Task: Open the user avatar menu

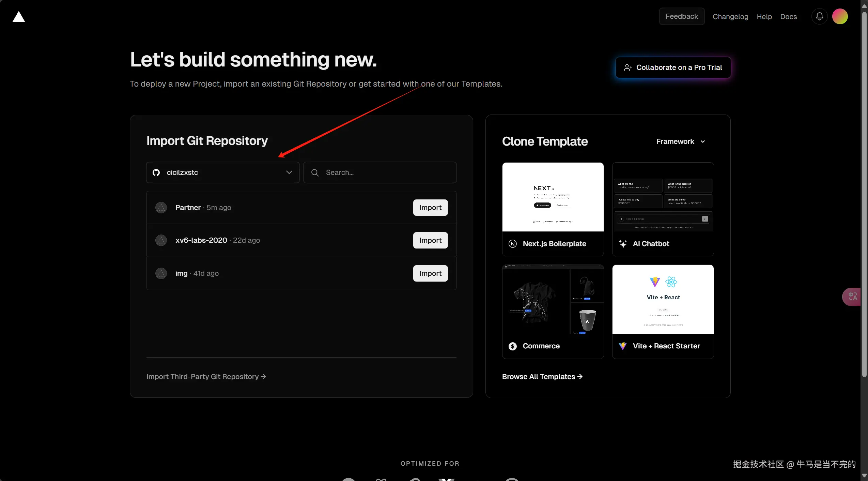Action: click(840, 16)
